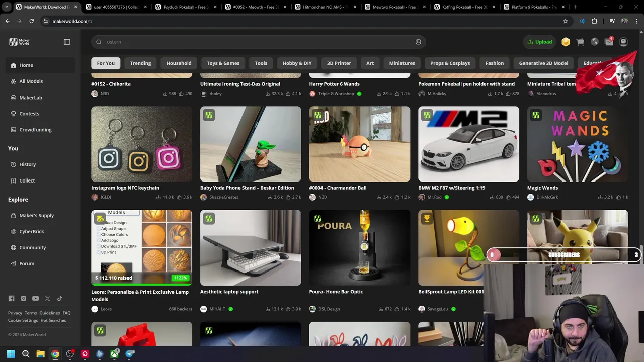The image size is (644, 362).
Task: Select the Trending category tab
Action: pyautogui.click(x=140, y=63)
